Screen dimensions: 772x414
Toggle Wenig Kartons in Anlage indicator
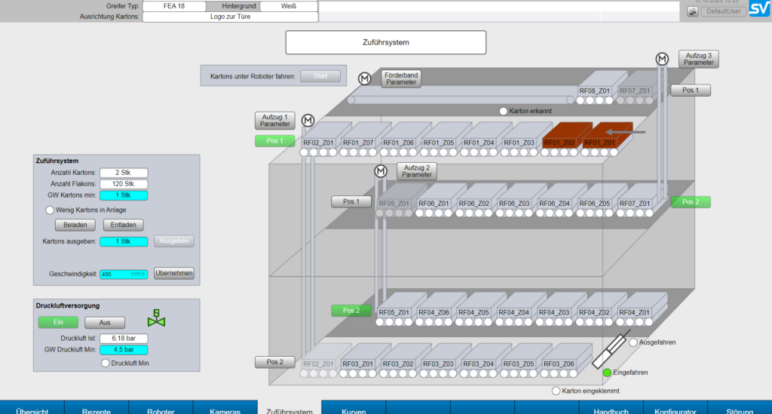click(x=48, y=210)
